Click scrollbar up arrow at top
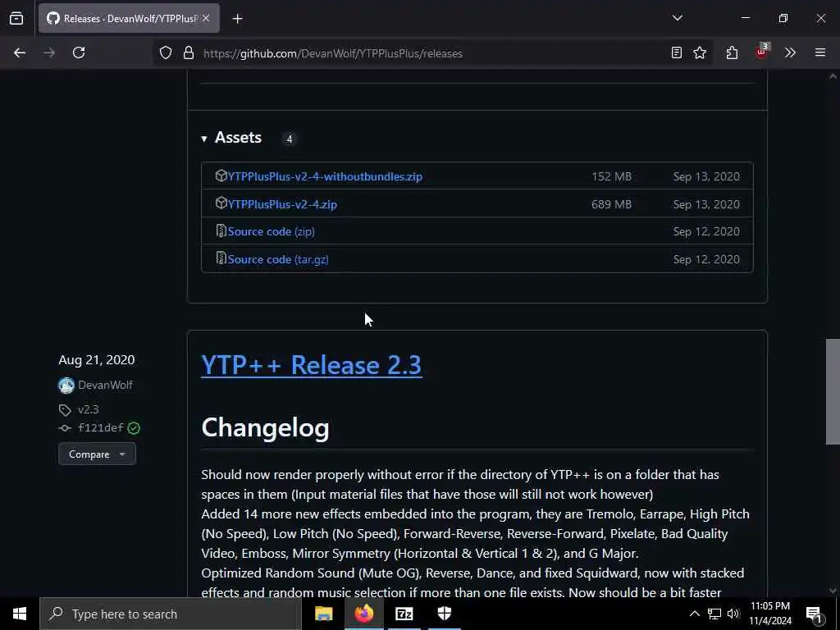This screenshot has width=840, height=630. (x=833, y=76)
